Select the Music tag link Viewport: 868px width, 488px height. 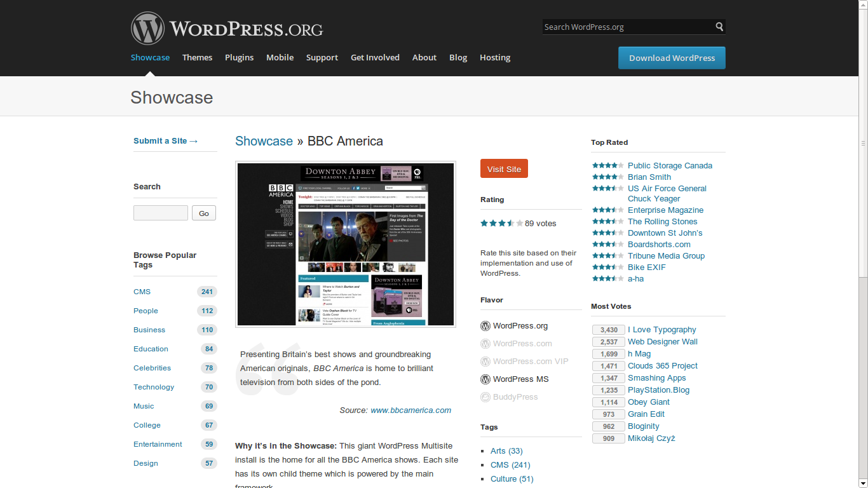click(144, 406)
